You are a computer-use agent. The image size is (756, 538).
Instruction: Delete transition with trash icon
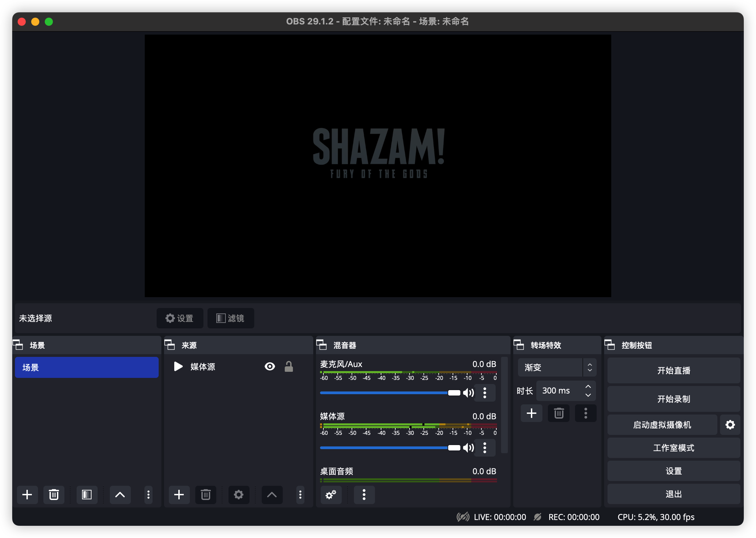tap(559, 413)
